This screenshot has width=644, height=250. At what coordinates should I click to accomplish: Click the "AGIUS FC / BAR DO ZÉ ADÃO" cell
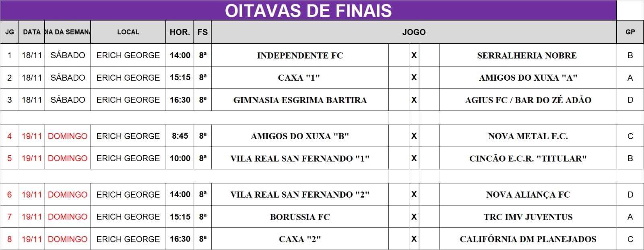[x=528, y=100]
